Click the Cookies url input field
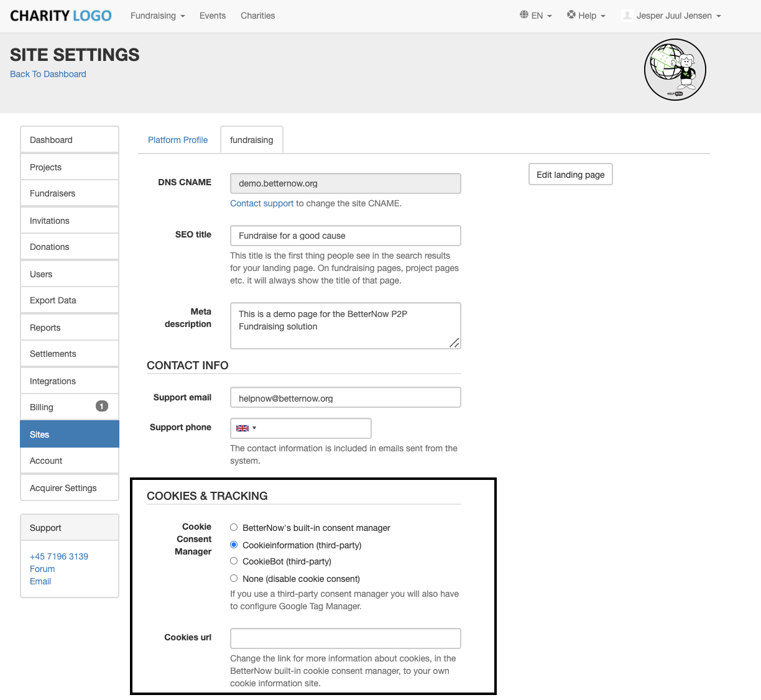Viewport: 761px width, 700px height. point(346,638)
